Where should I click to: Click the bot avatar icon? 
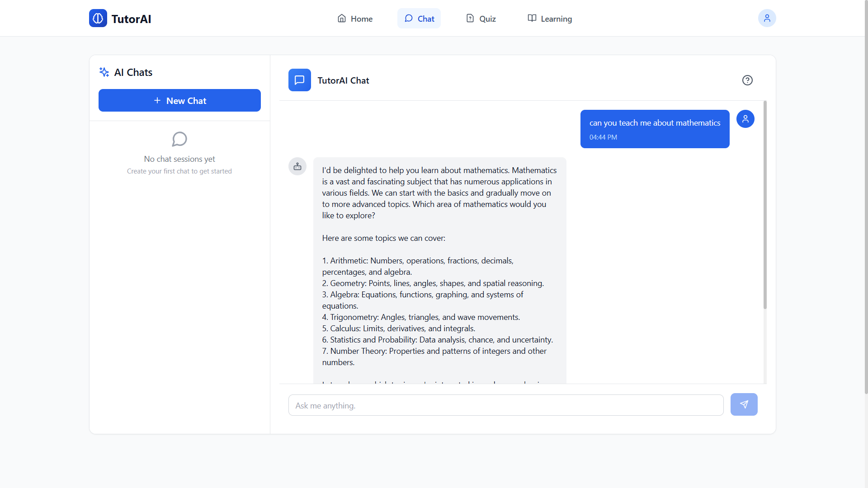point(297,167)
